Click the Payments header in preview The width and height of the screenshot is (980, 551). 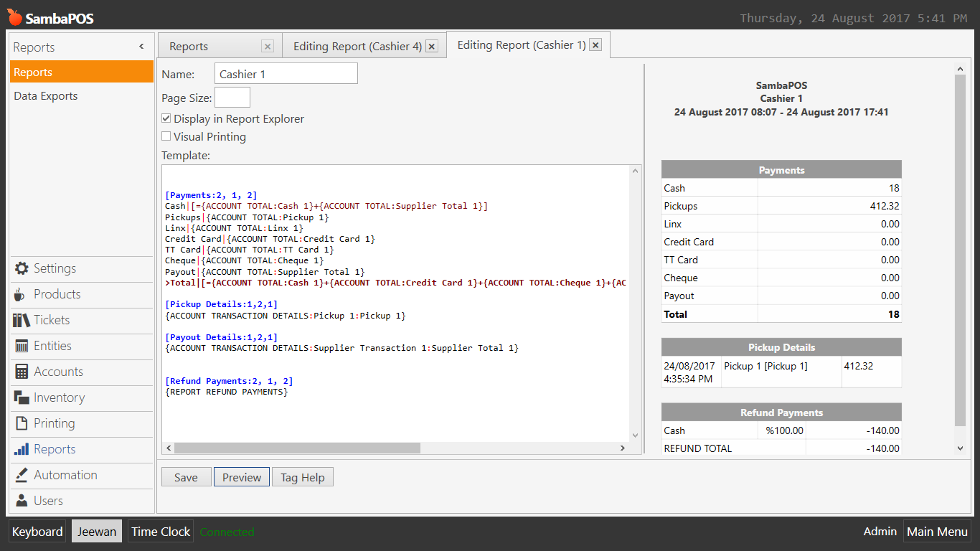781,170
